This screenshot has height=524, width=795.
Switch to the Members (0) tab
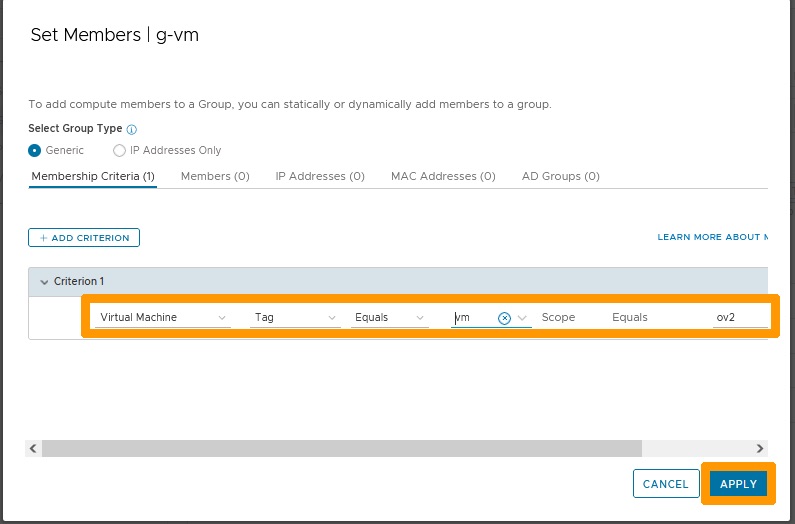[x=215, y=176]
